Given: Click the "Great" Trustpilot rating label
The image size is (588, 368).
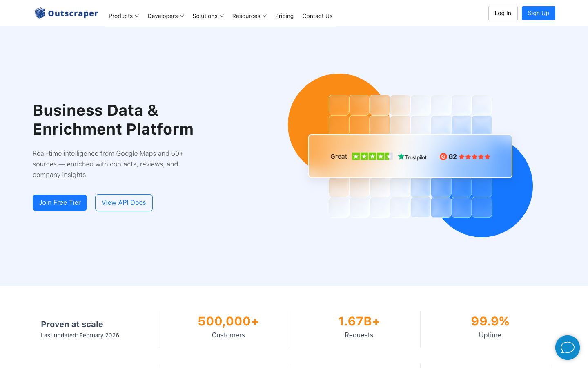Looking at the screenshot, I should click(339, 157).
